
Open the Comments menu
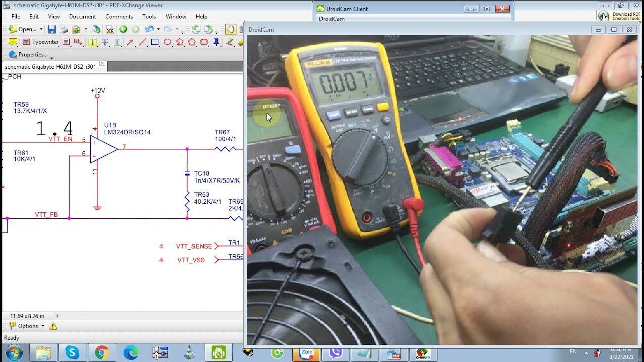(x=119, y=17)
